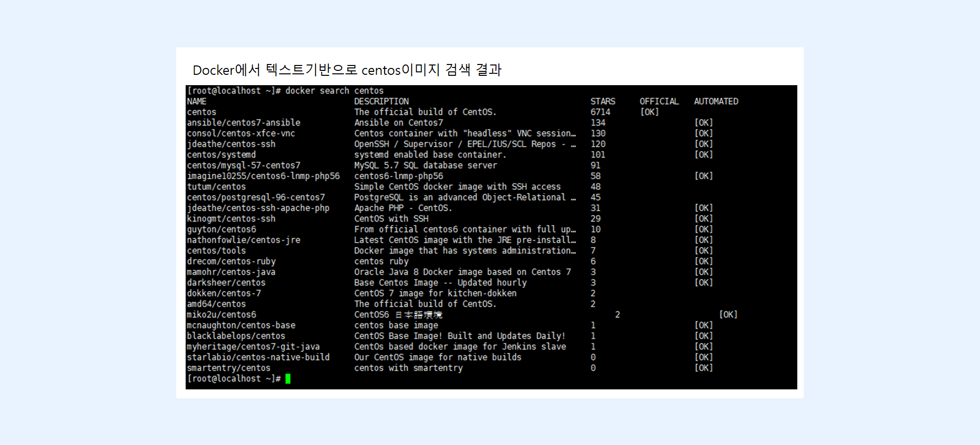Click 'centos6-lnmp-php56' description text
980x445 pixels.
[398, 176]
